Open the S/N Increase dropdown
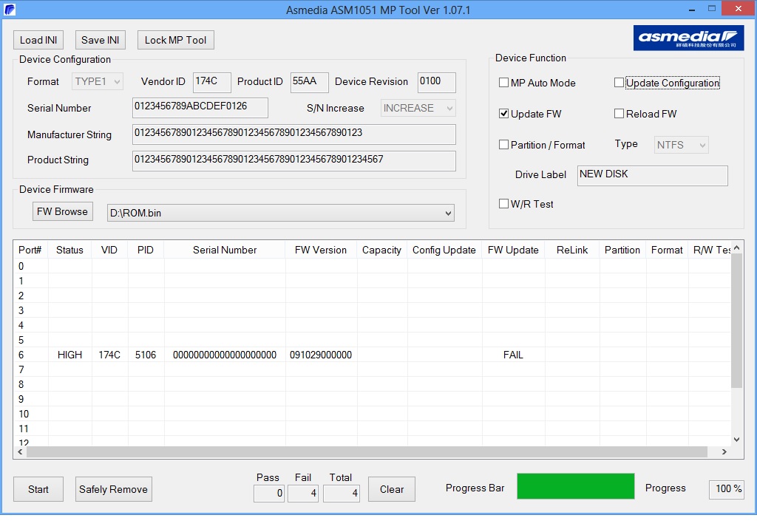 418,108
